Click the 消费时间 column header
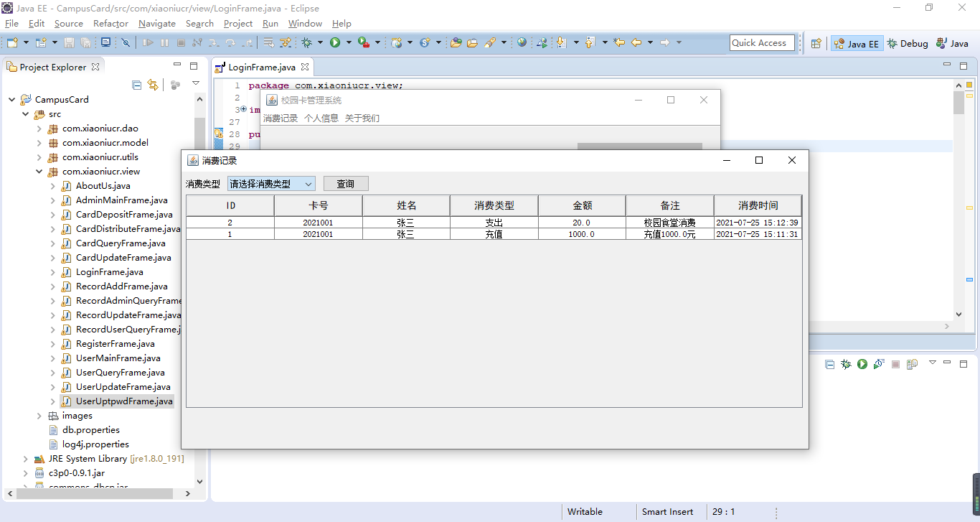 (x=758, y=205)
